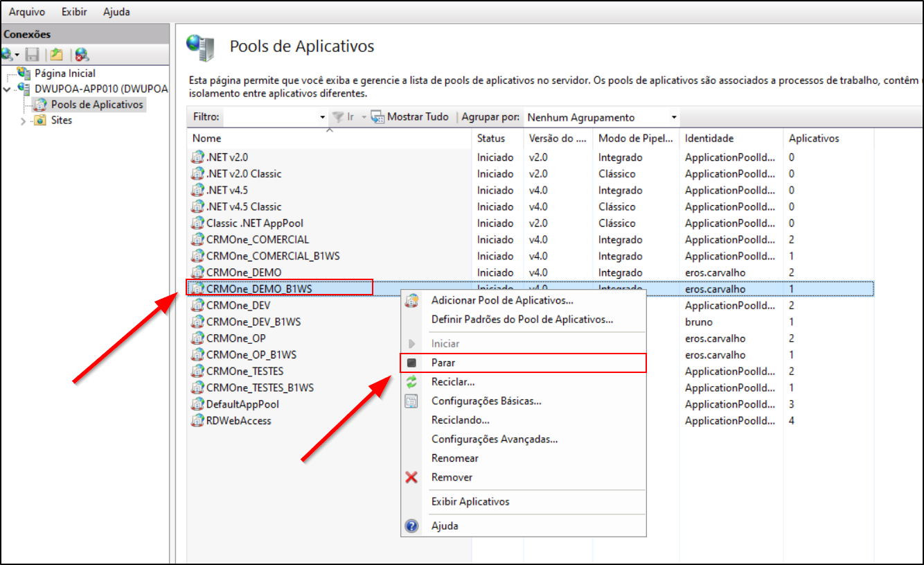Open the Exibir menu
The width and height of the screenshot is (924, 565).
(x=73, y=12)
